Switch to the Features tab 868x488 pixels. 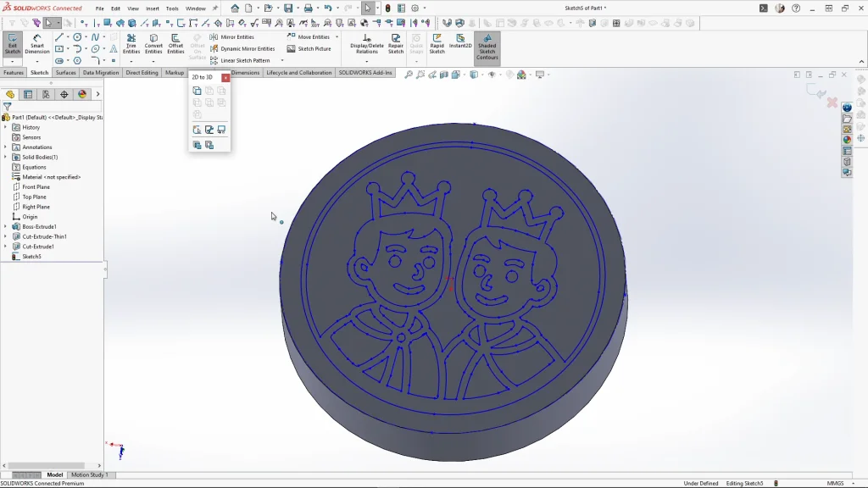pos(14,73)
